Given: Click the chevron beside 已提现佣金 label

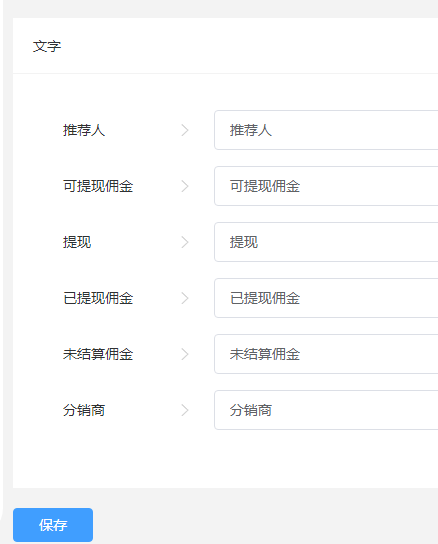Looking at the screenshot, I should (x=185, y=298).
